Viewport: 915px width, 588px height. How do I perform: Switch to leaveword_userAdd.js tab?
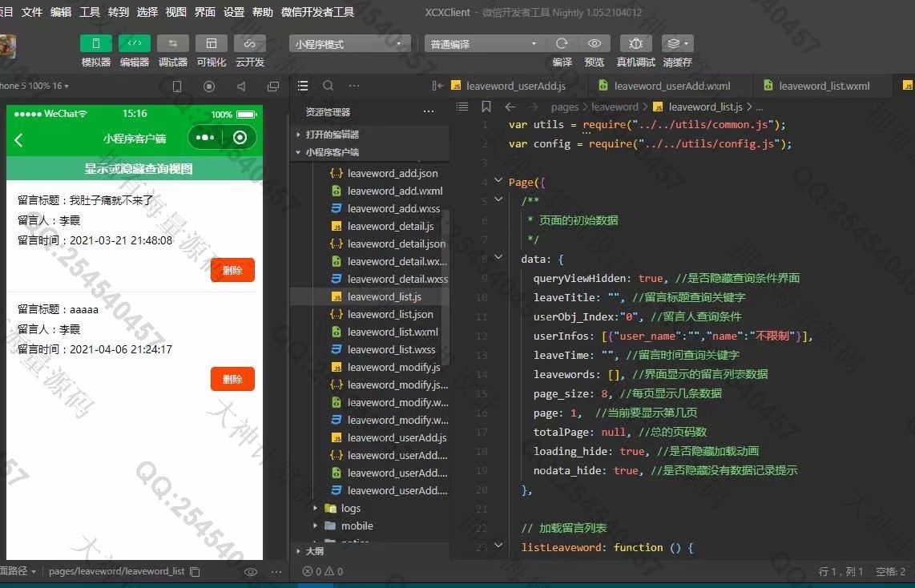516,86
